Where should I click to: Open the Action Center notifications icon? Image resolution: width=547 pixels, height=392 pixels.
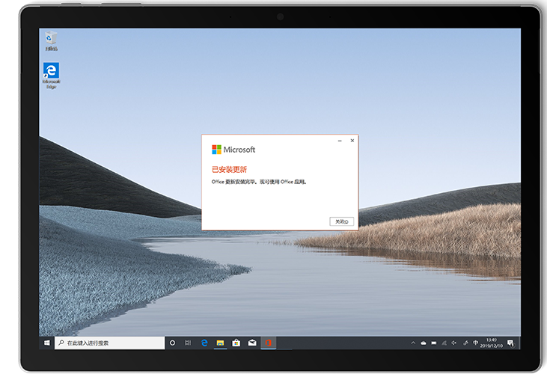[510, 343]
